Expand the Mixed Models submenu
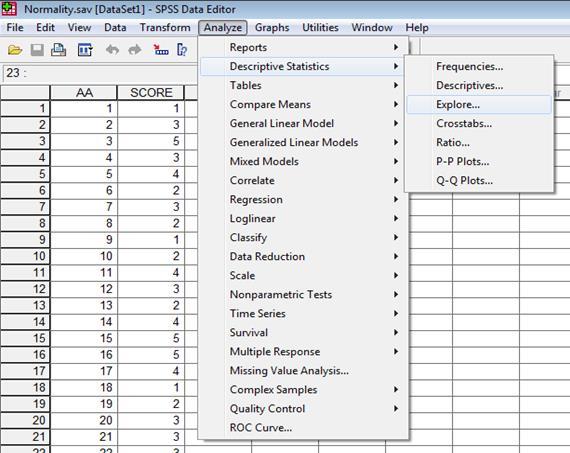 click(302, 161)
